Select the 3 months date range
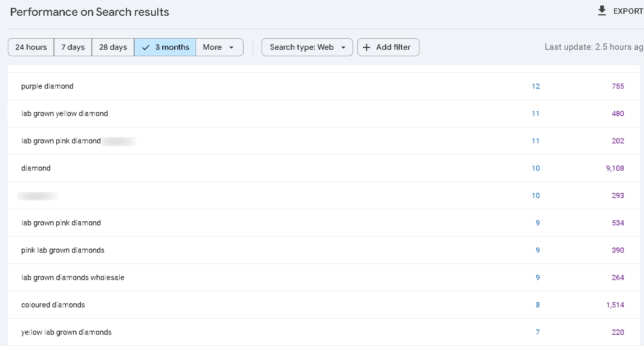Image resolution: width=644 pixels, height=346 pixels. tap(165, 47)
